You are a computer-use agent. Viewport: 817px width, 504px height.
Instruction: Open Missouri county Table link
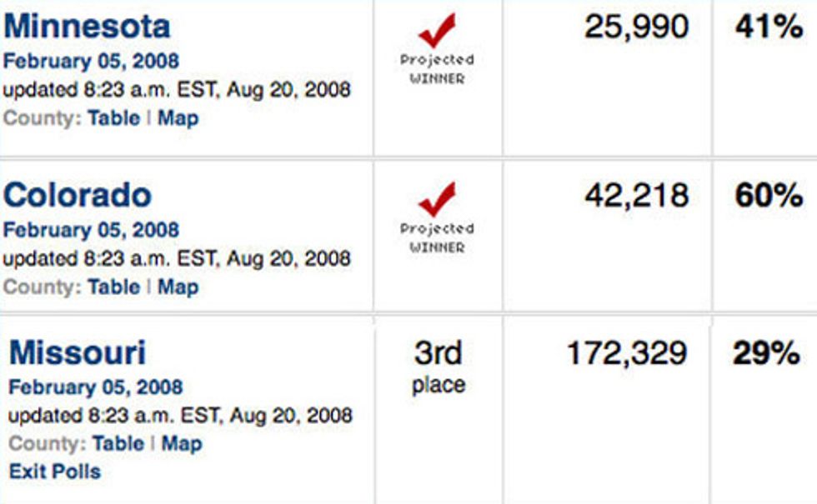click(x=118, y=443)
